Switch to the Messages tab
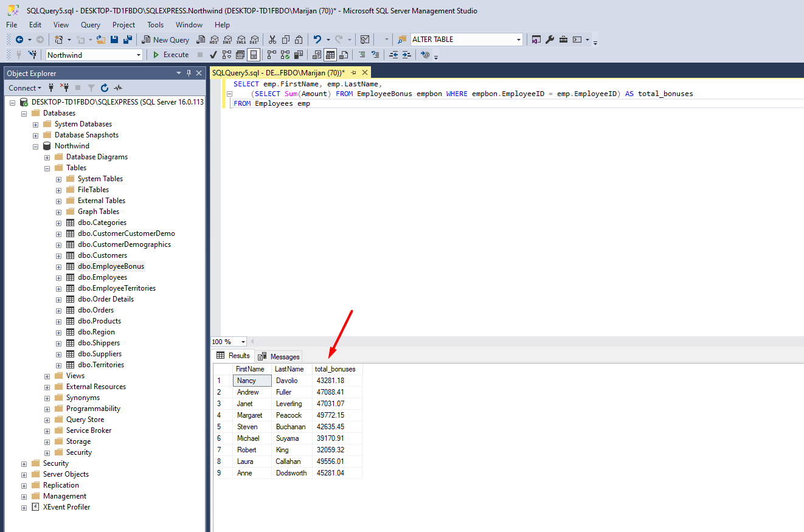The image size is (804, 532). pyautogui.click(x=279, y=356)
